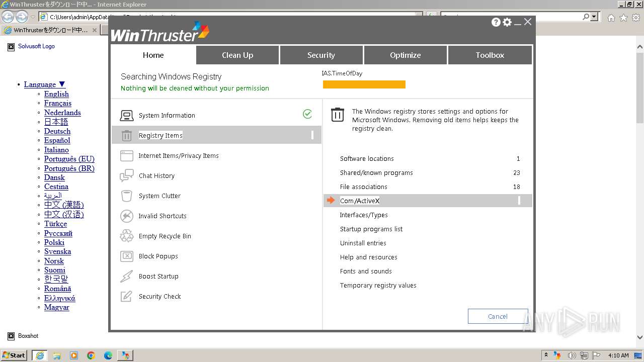This screenshot has width=644, height=362.
Task: Choose Русский language link
Action: click(x=58, y=233)
